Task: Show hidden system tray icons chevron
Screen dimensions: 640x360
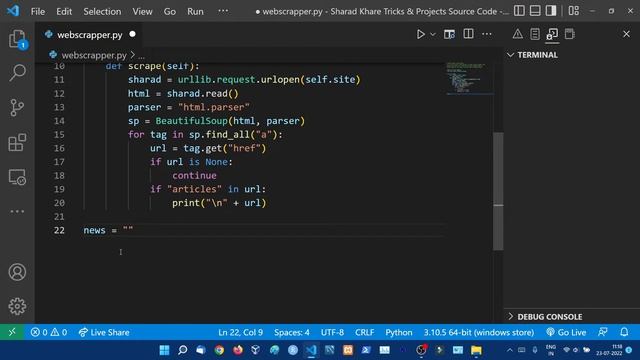Action: (510, 350)
